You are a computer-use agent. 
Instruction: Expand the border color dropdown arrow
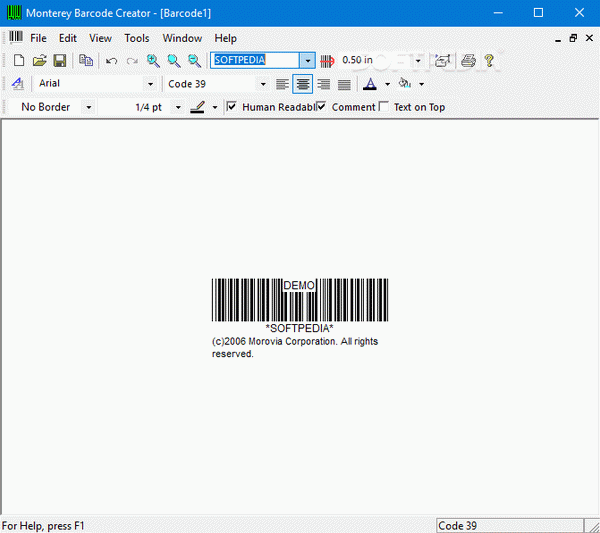(x=215, y=108)
